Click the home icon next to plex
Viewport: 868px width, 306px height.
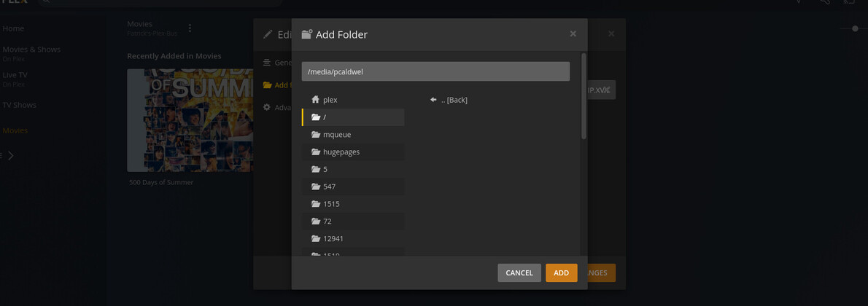(315, 100)
